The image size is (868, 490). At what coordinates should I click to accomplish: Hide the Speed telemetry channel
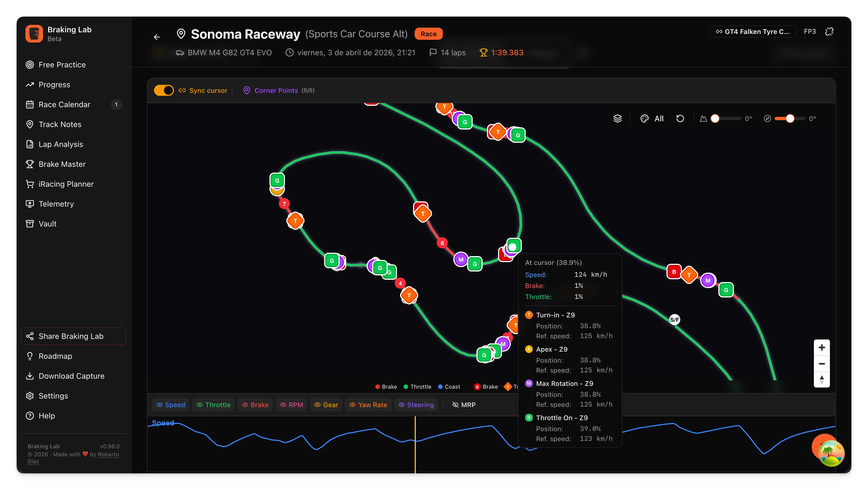[171, 405]
